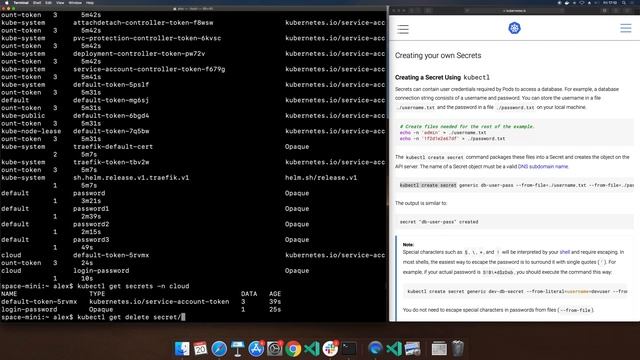Image resolution: width=640 pixels, height=360 pixels.
Task: Open the Microsoft Edge icon in the Dock
Action: pos(375,349)
